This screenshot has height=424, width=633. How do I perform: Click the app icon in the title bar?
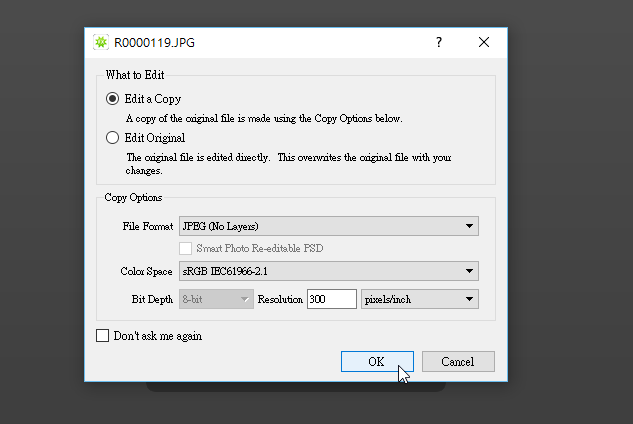[100, 43]
